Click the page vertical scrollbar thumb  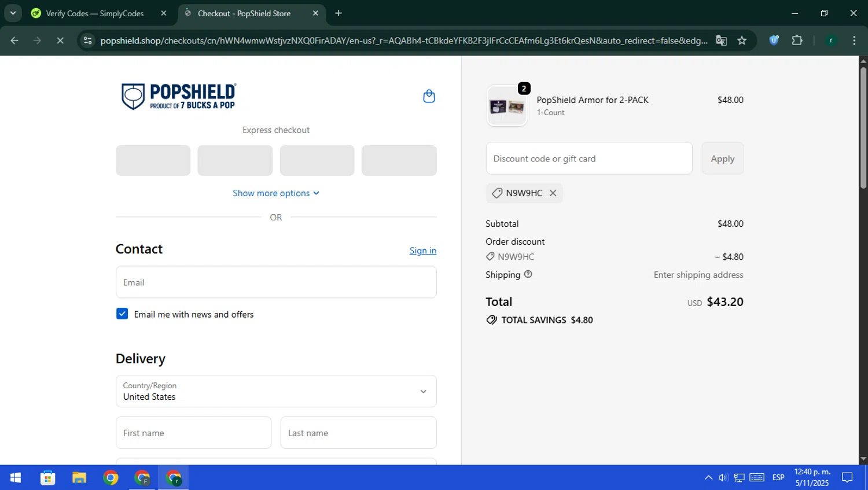[x=863, y=128]
